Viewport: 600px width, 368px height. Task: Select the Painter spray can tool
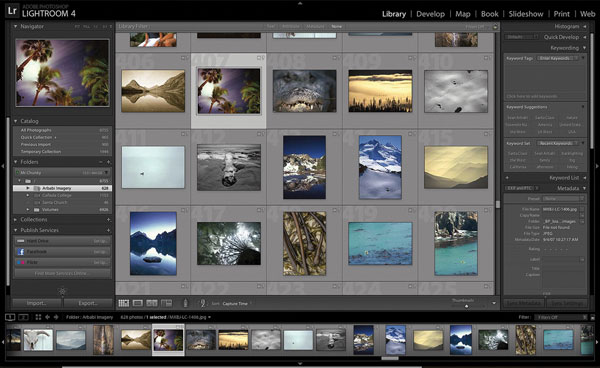coord(186,303)
